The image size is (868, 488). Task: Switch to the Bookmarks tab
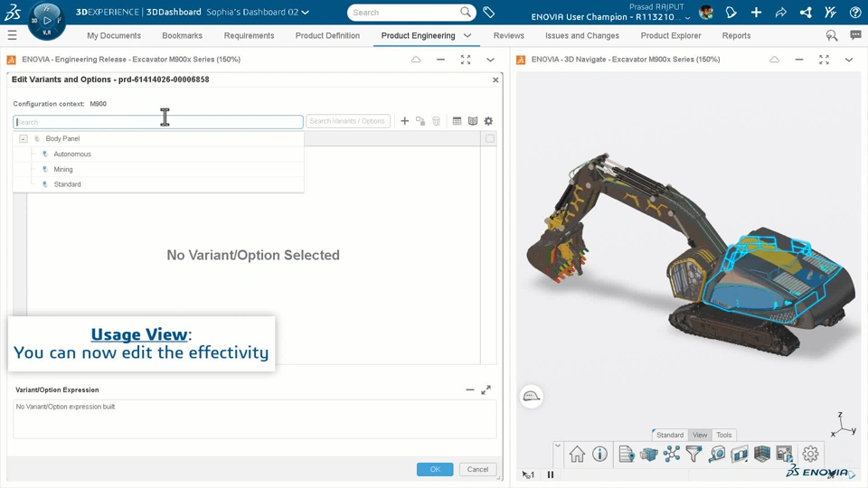pyautogui.click(x=182, y=35)
